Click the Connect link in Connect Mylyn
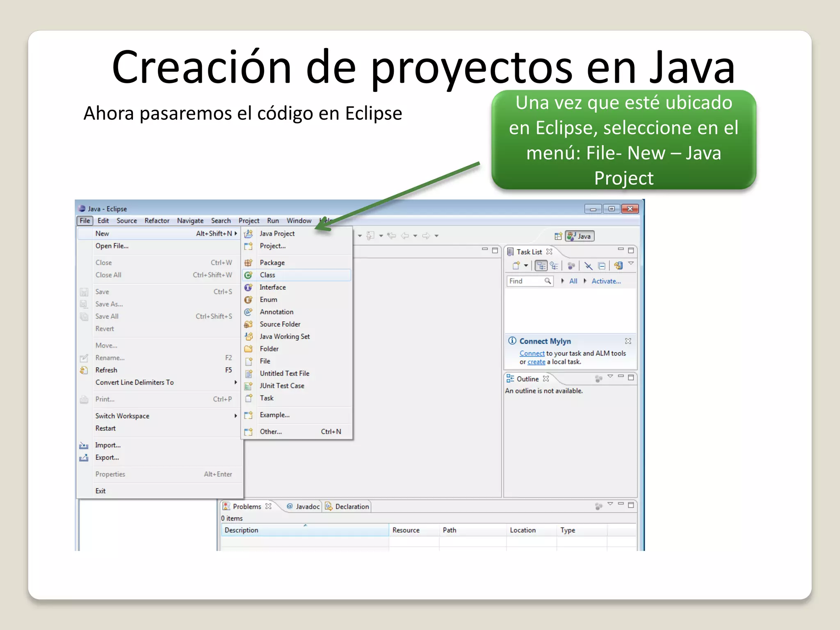 [532, 353]
